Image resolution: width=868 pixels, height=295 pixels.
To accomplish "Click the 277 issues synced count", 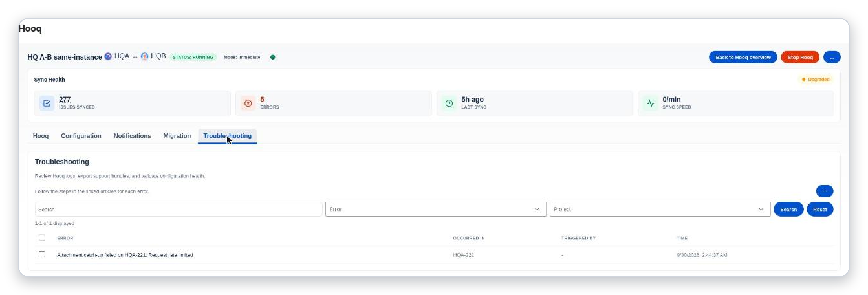I will [x=65, y=99].
